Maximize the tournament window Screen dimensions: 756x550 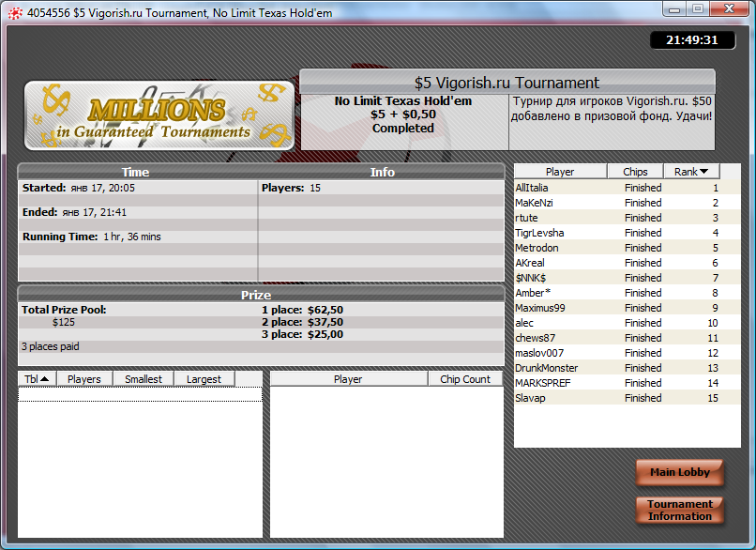click(x=698, y=9)
